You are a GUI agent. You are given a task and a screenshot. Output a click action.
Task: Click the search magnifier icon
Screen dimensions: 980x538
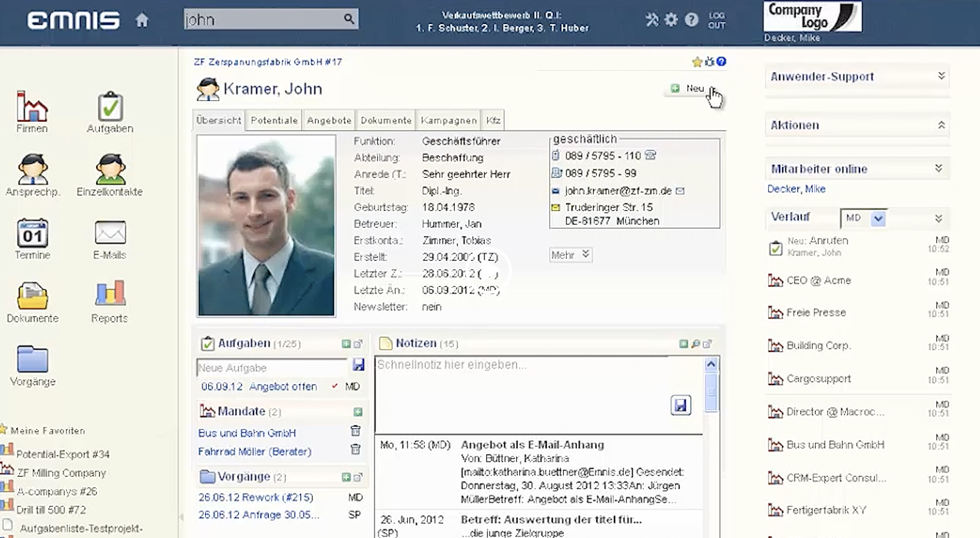348,18
